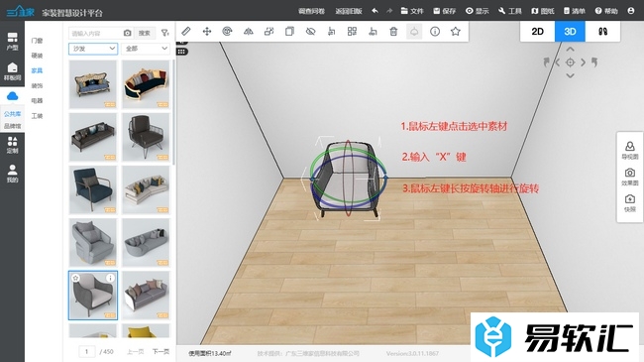Rotate view with the right curved arrow

[x=594, y=62]
